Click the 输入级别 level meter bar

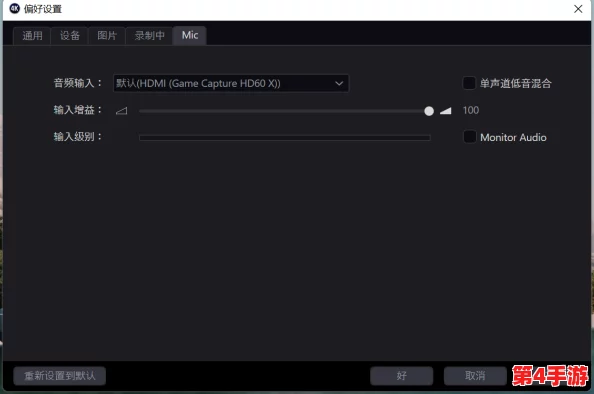point(284,138)
